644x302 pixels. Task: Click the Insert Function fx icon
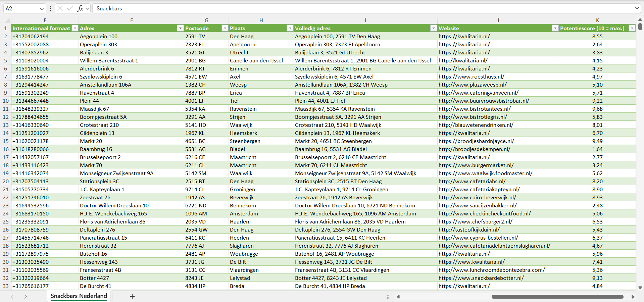click(80, 8)
